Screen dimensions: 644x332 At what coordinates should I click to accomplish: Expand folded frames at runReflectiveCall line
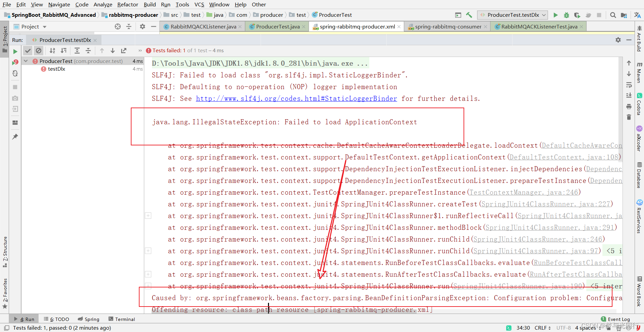click(148, 215)
